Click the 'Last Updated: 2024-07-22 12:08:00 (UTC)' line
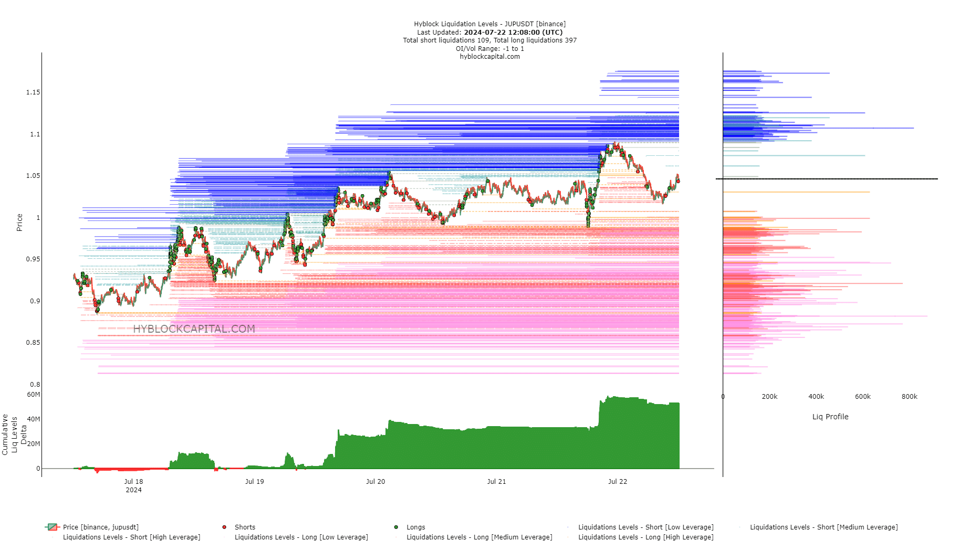Image resolution: width=980 pixels, height=551 pixels. coord(489,32)
